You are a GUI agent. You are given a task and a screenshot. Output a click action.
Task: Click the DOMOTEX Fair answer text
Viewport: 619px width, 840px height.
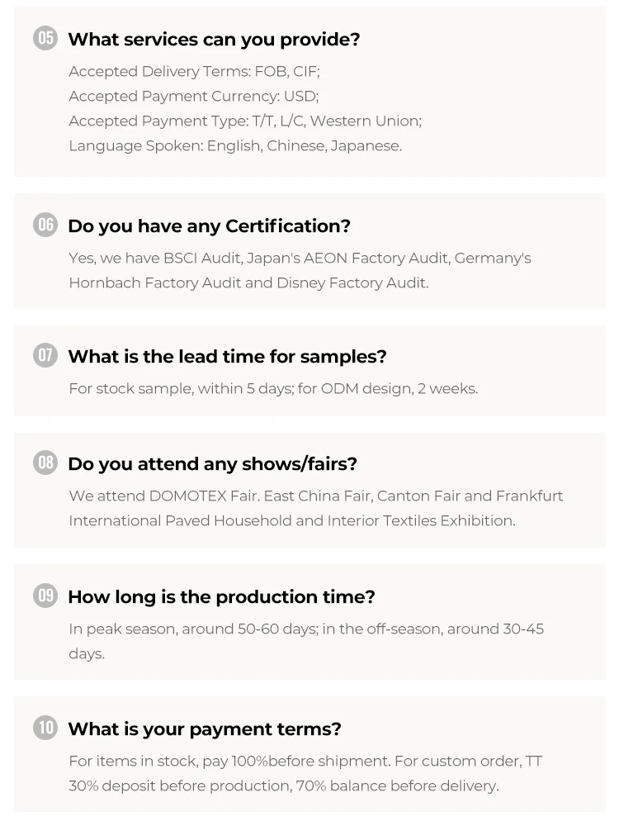[315, 496]
